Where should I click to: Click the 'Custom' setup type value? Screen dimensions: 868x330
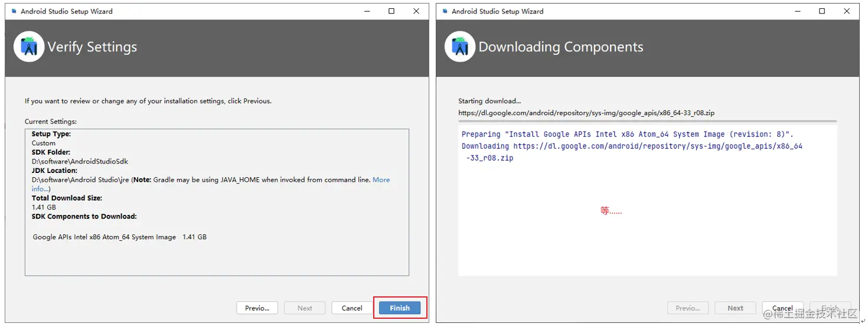click(x=44, y=143)
